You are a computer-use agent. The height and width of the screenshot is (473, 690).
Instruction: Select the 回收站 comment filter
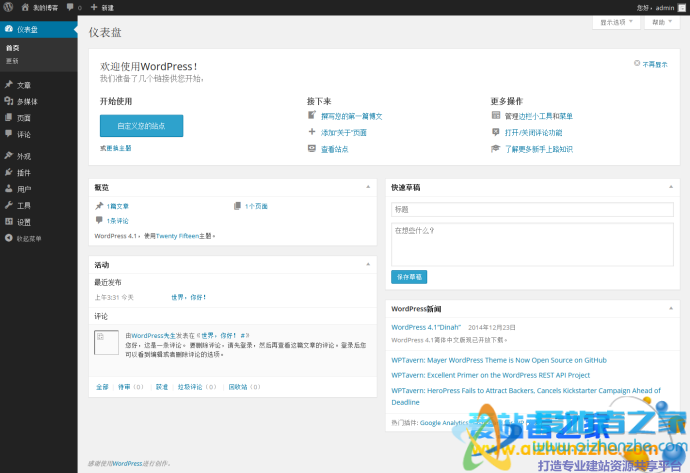tap(238, 387)
